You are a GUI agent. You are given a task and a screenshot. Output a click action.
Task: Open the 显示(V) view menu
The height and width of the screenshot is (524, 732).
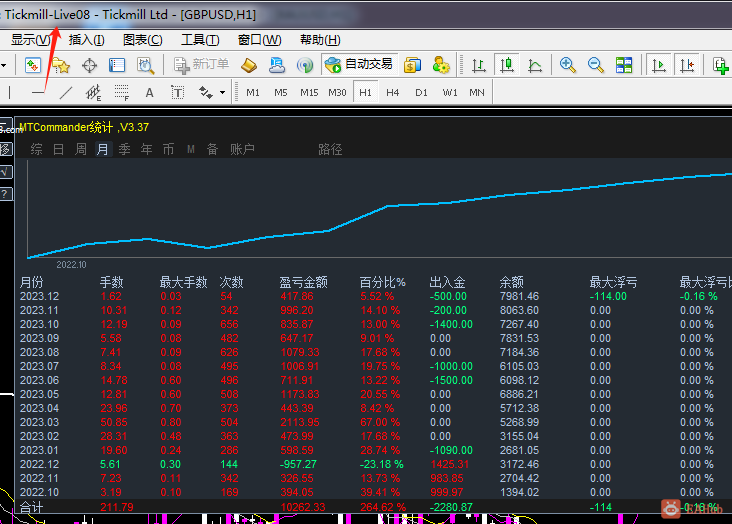(x=31, y=40)
